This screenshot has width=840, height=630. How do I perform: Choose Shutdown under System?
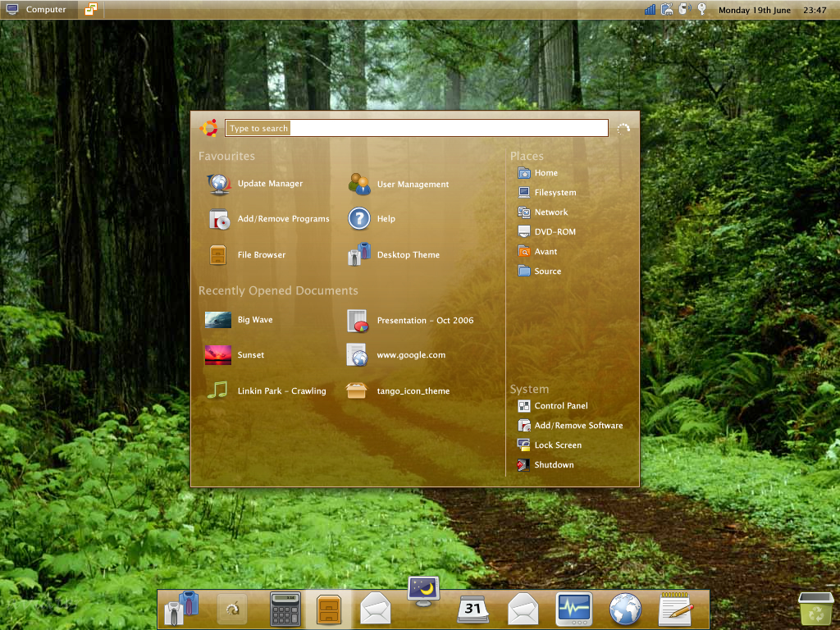(546, 465)
